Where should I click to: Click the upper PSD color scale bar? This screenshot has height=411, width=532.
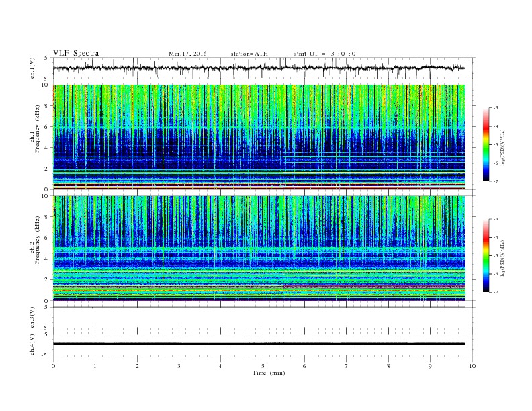(x=486, y=145)
